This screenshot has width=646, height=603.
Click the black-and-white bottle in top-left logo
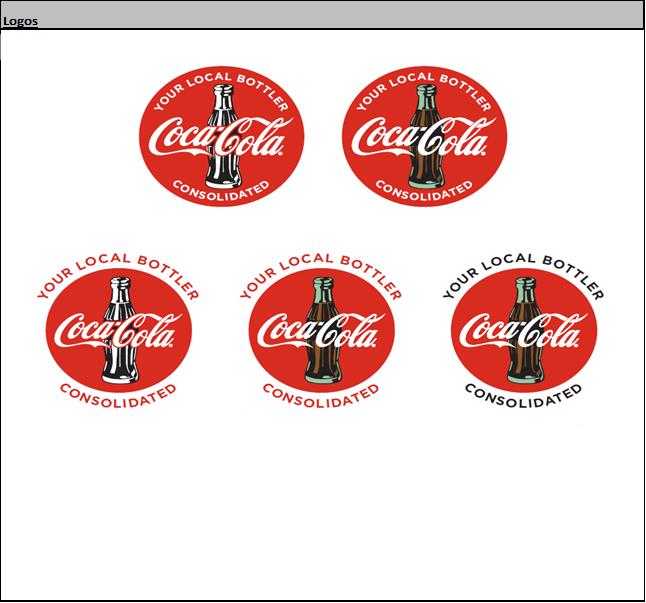tap(224, 136)
